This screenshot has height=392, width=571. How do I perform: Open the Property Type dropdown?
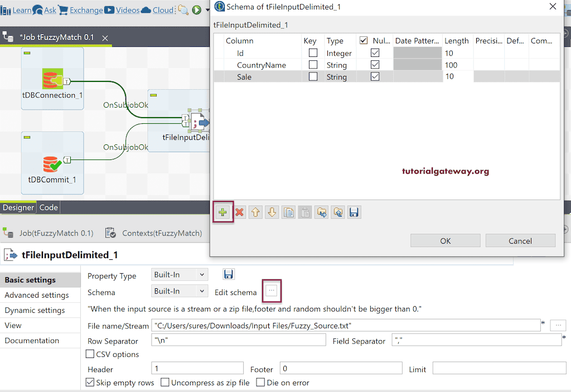(180, 274)
